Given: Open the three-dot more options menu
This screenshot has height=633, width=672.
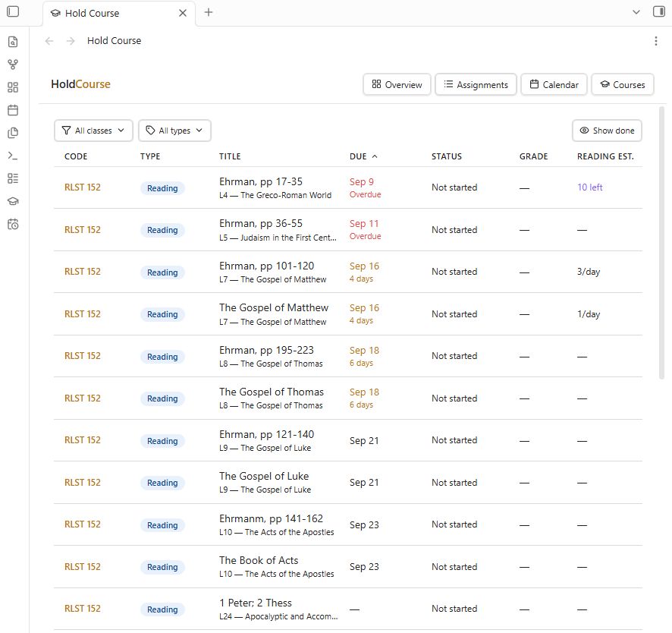Looking at the screenshot, I should click(656, 41).
